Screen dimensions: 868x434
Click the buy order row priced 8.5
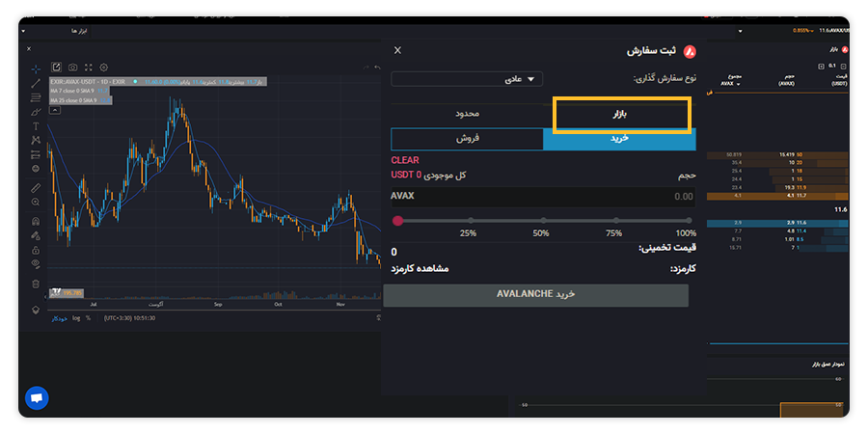click(778, 239)
